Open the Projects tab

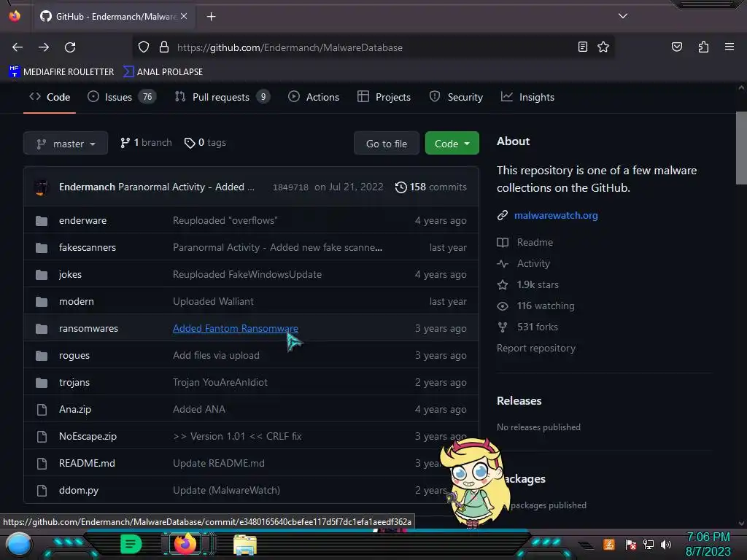click(x=384, y=97)
